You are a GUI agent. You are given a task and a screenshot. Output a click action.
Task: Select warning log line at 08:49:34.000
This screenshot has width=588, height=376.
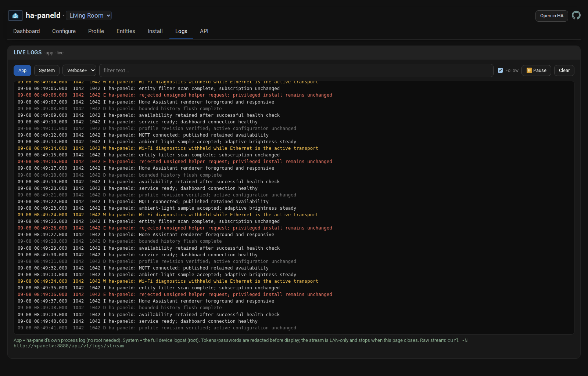pyautogui.click(x=168, y=281)
